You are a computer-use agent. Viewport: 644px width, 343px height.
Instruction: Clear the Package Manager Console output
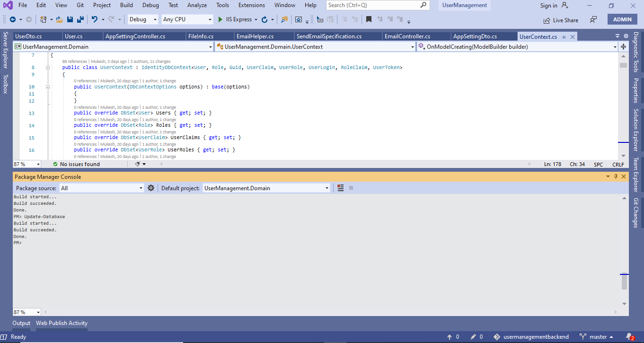[x=341, y=188]
